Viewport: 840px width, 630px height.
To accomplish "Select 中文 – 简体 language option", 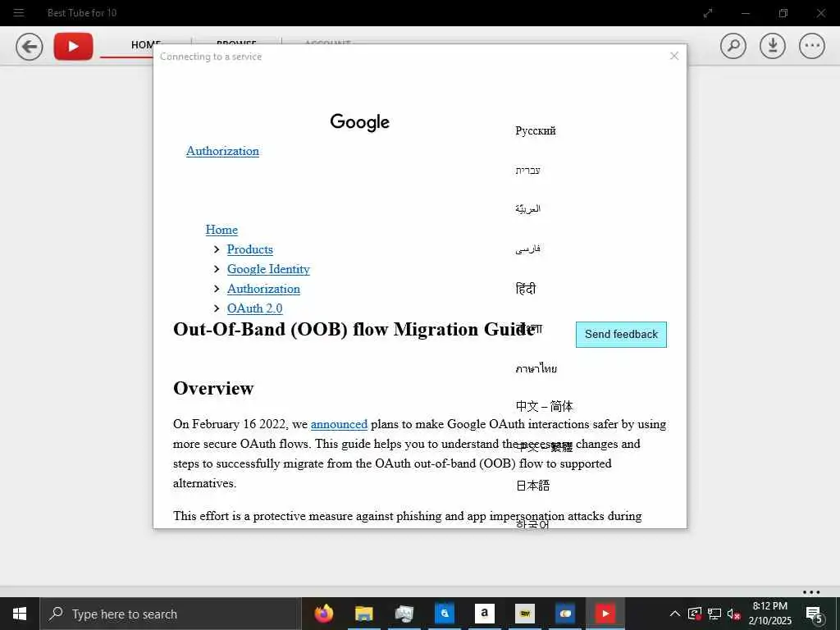I will pos(545,407).
